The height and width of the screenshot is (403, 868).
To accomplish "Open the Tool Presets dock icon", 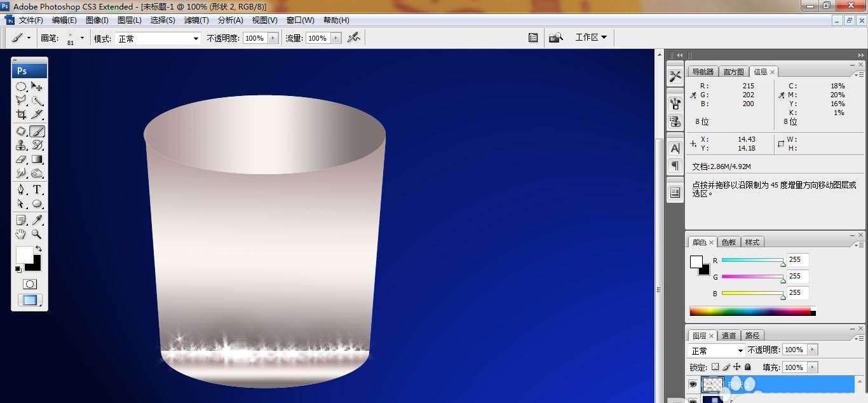I will (x=675, y=76).
